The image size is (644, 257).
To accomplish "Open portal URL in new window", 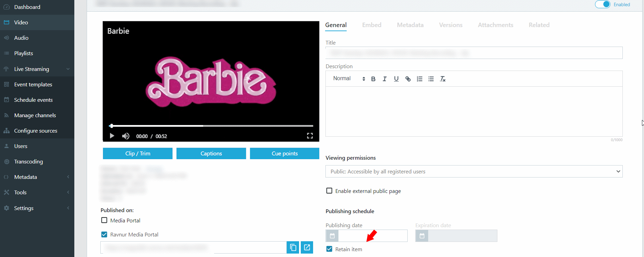I will click(x=307, y=247).
